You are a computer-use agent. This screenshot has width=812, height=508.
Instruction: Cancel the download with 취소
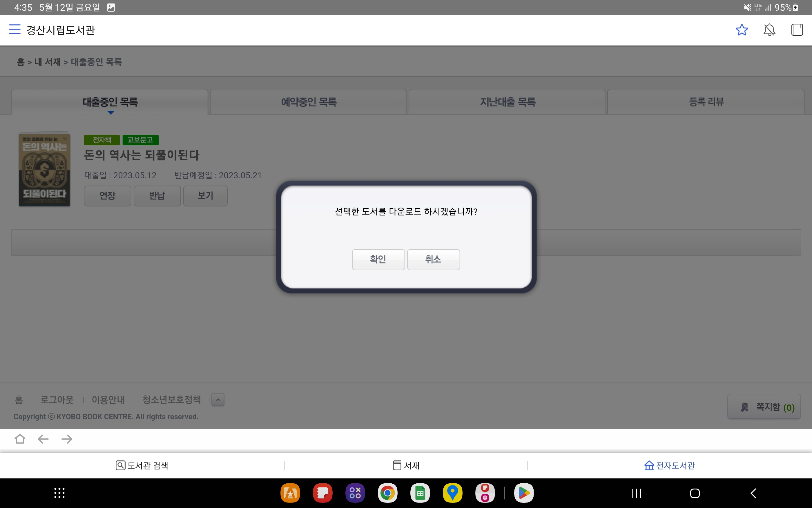(433, 260)
